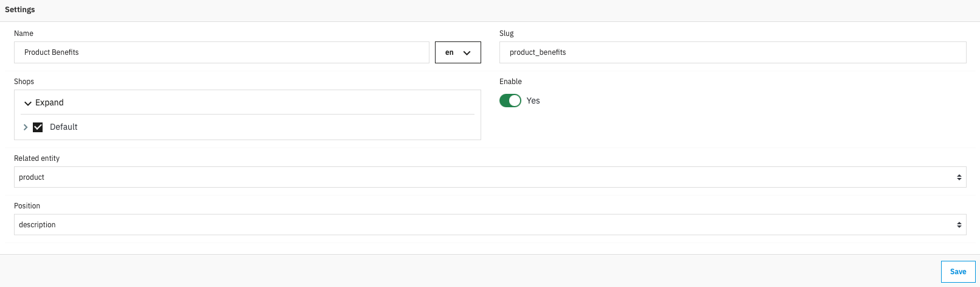The width and height of the screenshot is (980, 287).
Task: Click the up-down arrows on Related entity
Action: coord(959,177)
